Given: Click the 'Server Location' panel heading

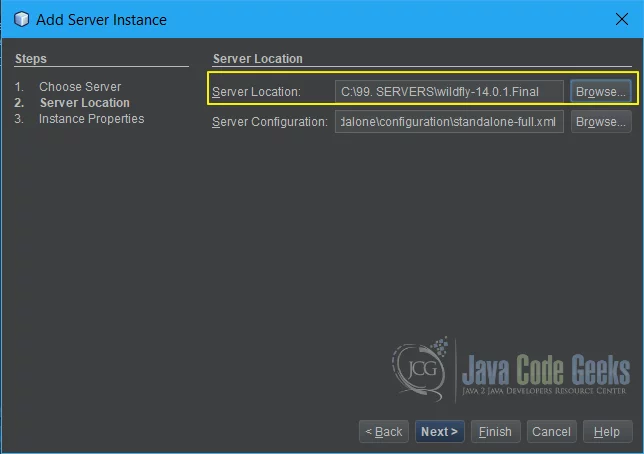Looking at the screenshot, I should tap(258, 59).
